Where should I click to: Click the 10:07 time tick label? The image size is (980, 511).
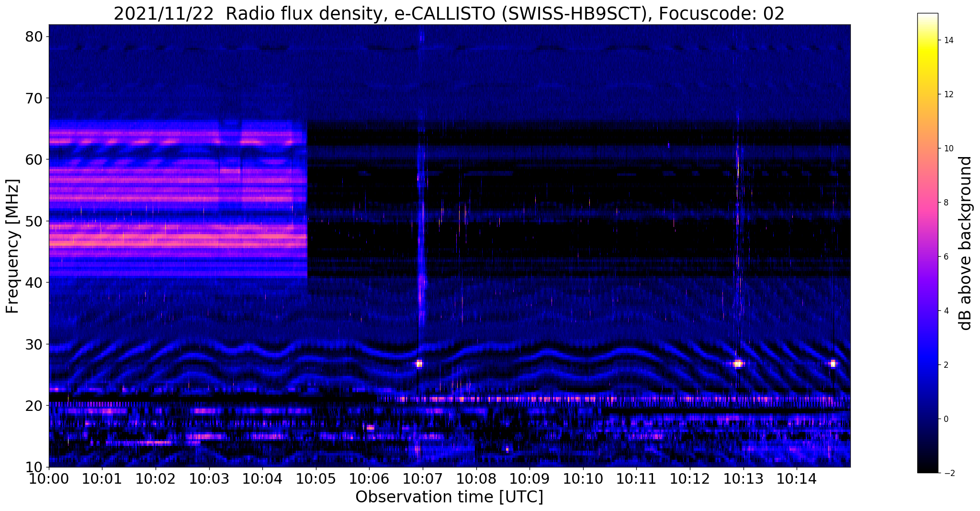click(x=423, y=479)
